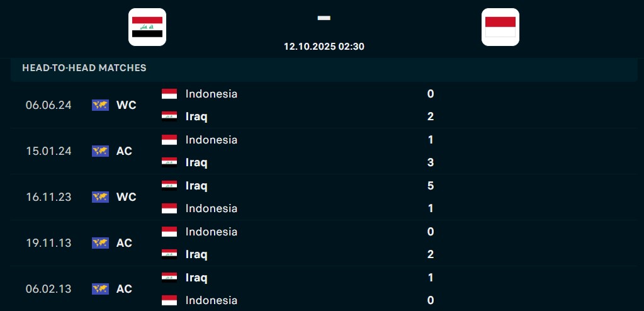The height and width of the screenshot is (311, 644).
Task: Select WC competition label for 06.06.24
Action: (126, 105)
